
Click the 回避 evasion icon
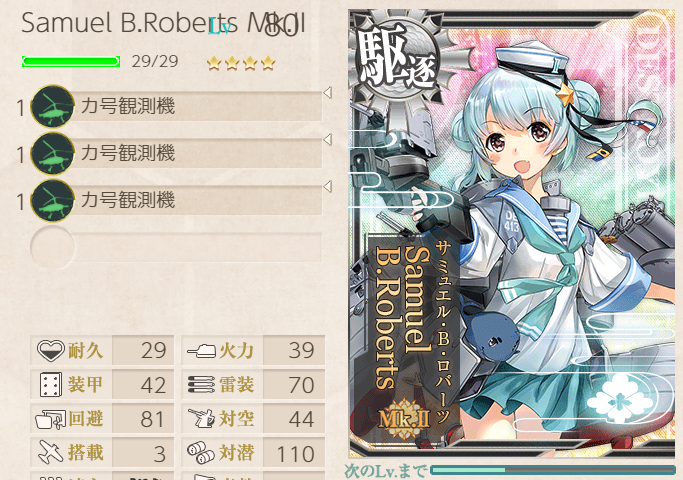pos(51,419)
